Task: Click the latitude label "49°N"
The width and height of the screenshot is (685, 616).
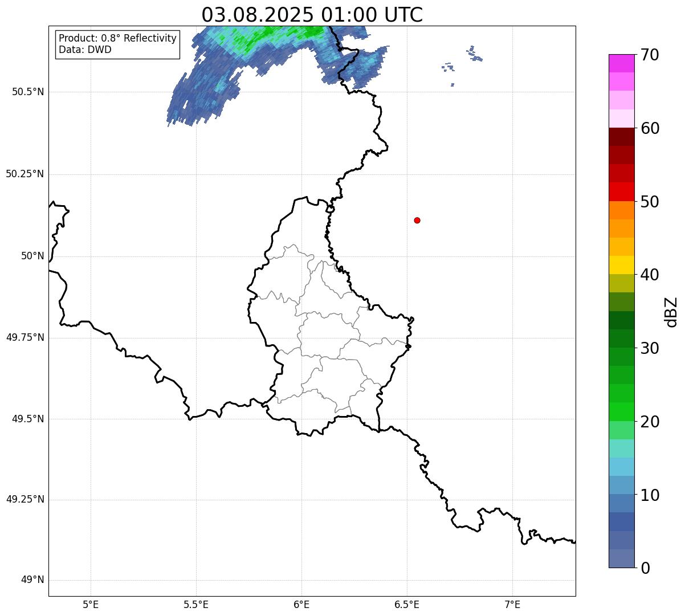Action: coord(32,580)
